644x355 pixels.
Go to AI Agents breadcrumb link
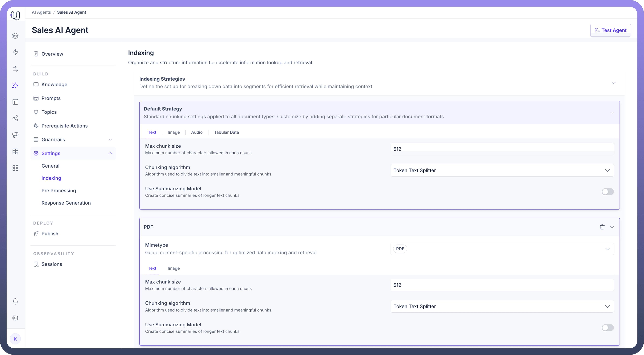click(41, 12)
